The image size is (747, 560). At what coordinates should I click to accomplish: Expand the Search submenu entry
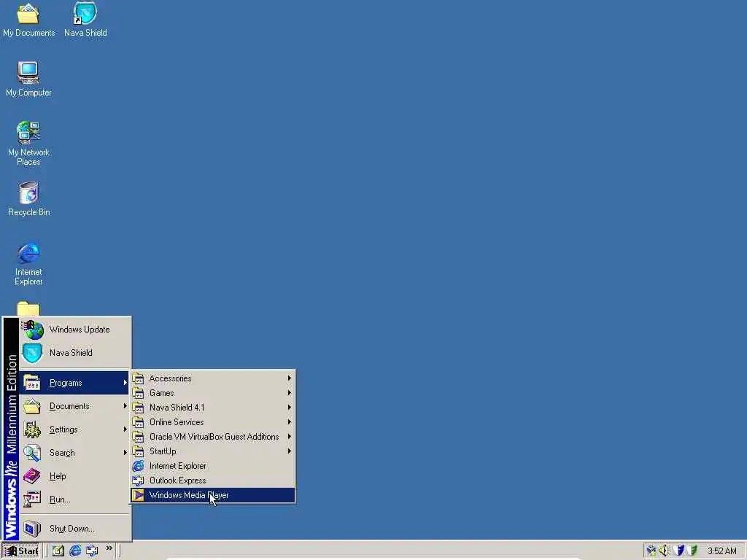click(x=75, y=453)
